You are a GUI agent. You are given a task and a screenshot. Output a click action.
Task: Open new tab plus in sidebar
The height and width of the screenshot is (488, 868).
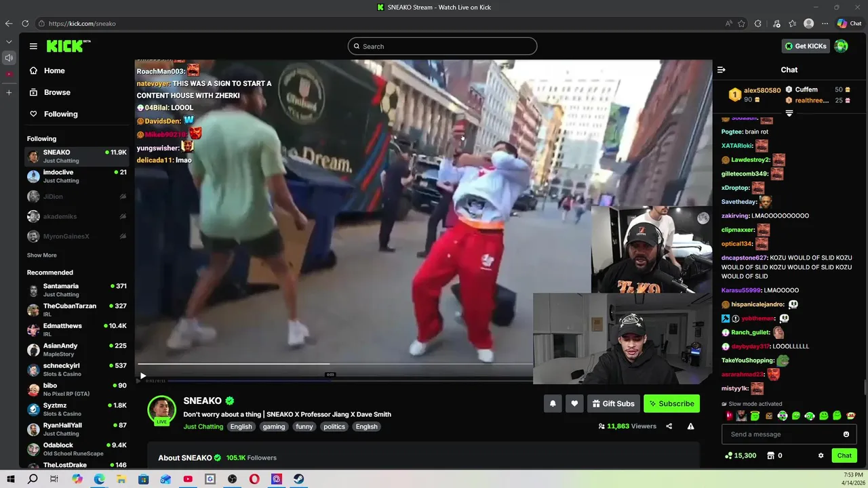click(9, 92)
